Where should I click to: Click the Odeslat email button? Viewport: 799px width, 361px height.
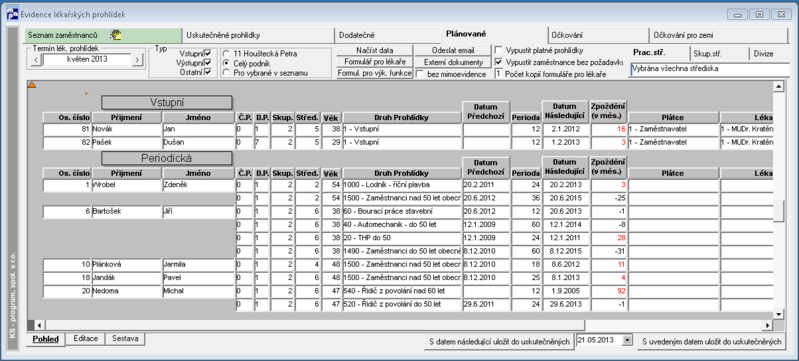(453, 50)
